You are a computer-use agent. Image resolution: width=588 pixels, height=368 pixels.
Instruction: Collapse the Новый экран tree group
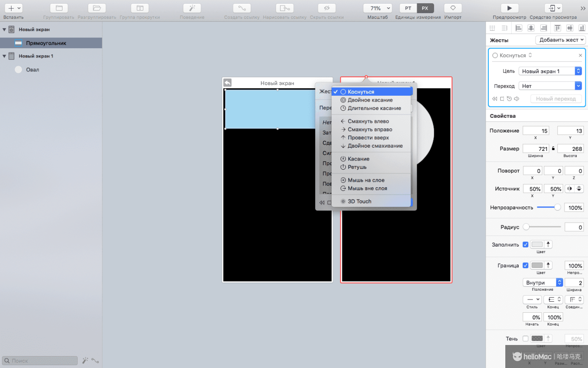coord(4,29)
